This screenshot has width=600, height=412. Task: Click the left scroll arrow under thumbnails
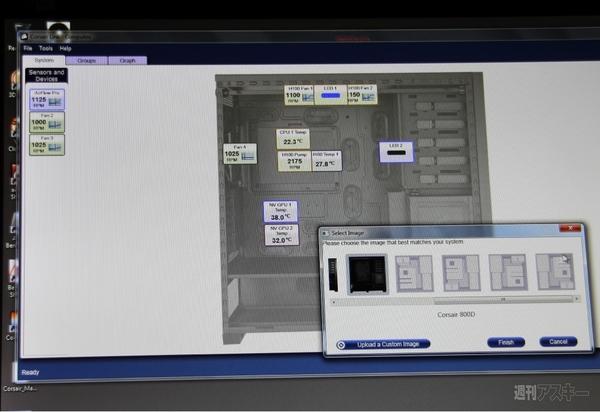tap(334, 302)
